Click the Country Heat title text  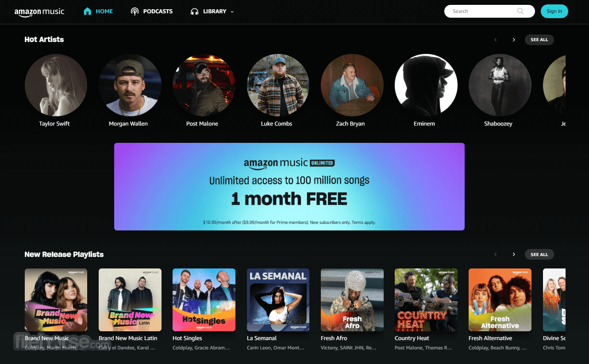coord(412,338)
